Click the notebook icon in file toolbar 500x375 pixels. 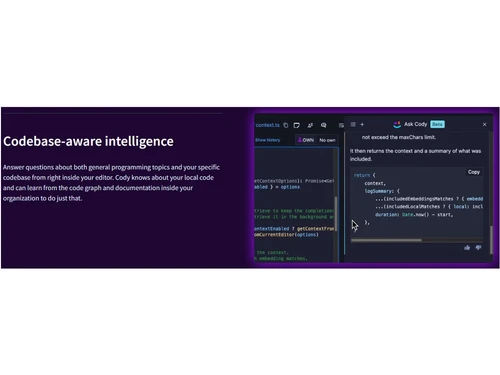click(x=296, y=125)
